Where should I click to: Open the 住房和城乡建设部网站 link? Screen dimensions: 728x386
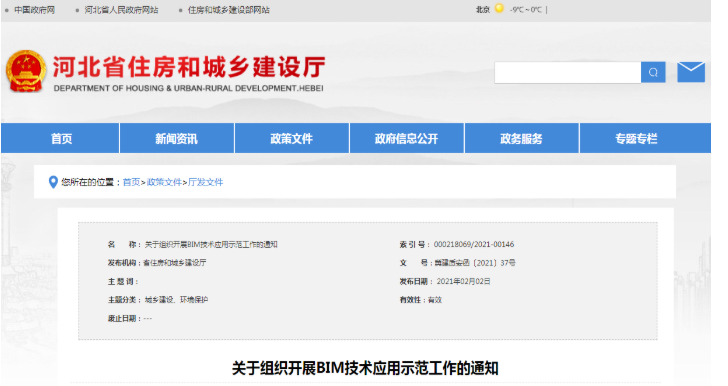(228, 10)
